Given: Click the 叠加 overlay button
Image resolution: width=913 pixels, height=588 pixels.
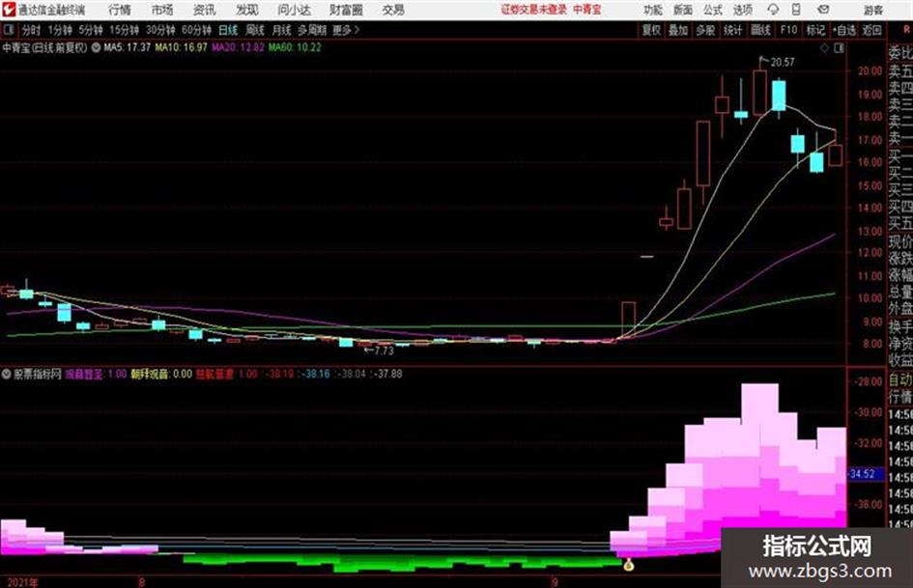Looking at the screenshot, I should [x=678, y=30].
